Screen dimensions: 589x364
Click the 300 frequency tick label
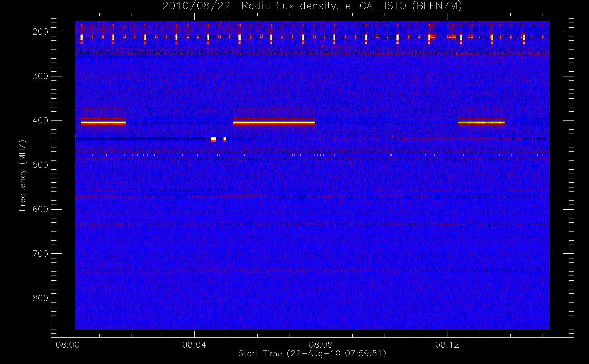40,76
